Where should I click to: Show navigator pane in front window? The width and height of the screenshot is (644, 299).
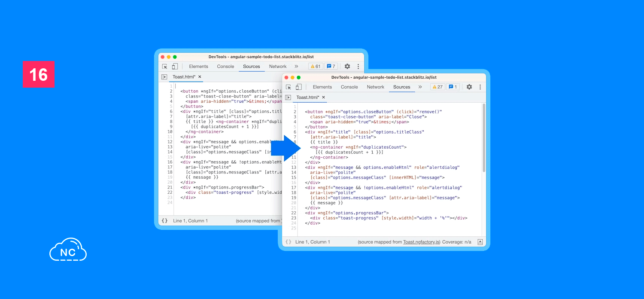288,98
